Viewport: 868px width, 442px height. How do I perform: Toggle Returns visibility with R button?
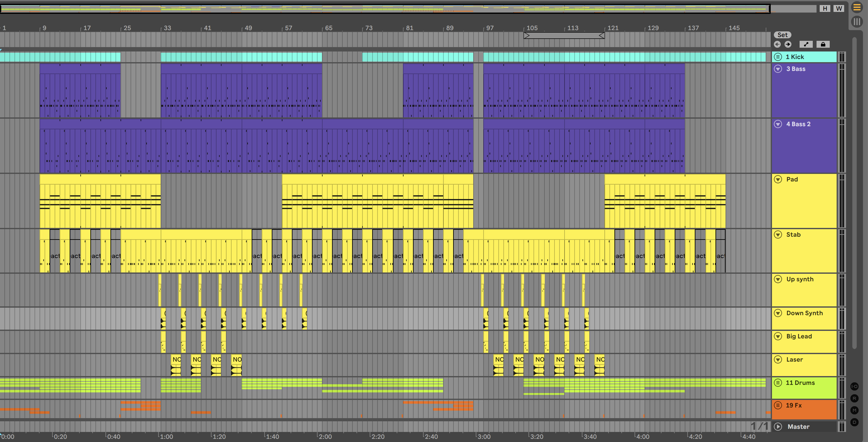pos(854,398)
